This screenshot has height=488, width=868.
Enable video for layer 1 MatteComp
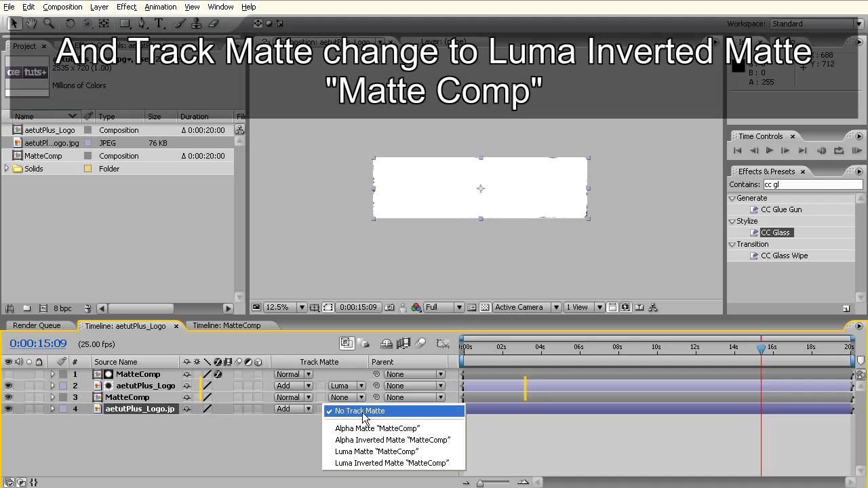8,374
